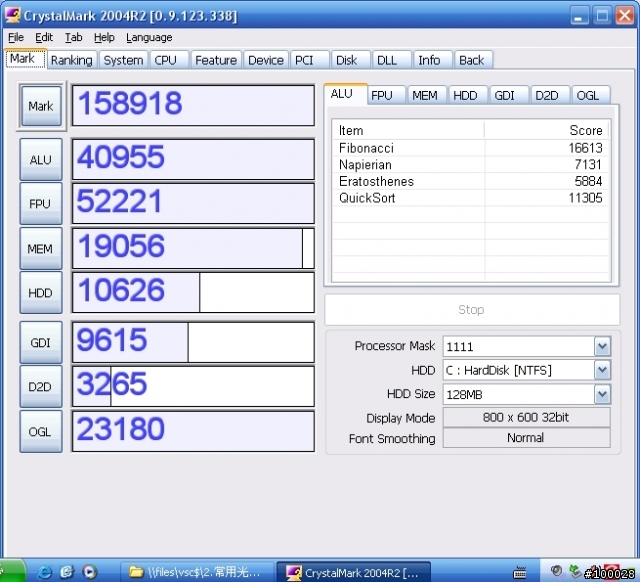Screen dimensions: 640x582
Task: Click the second quick launch browser icon
Action: [x=67, y=572]
